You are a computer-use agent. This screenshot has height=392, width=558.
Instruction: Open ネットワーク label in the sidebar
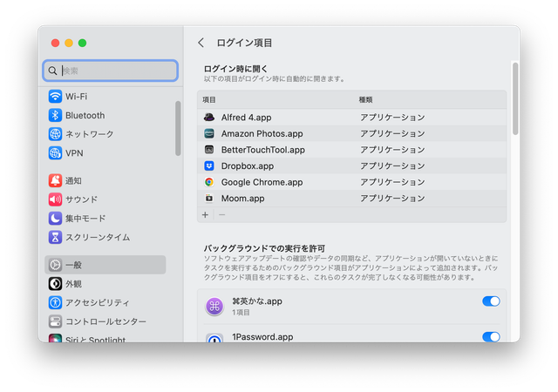coord(89,134)
